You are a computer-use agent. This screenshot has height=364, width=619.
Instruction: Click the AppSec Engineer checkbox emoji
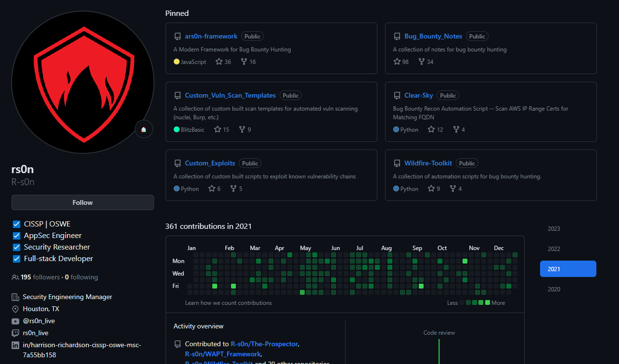click(x=16, y=236)
